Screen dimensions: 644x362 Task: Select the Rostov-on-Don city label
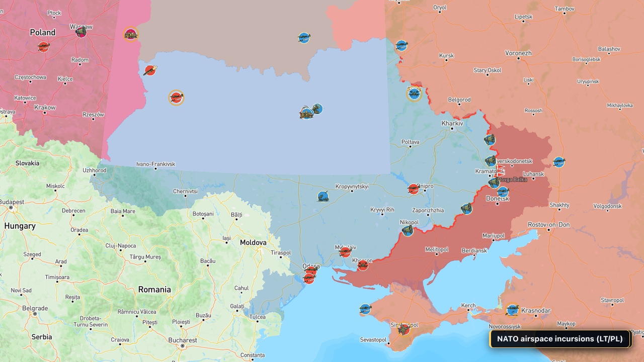[548, 225]
